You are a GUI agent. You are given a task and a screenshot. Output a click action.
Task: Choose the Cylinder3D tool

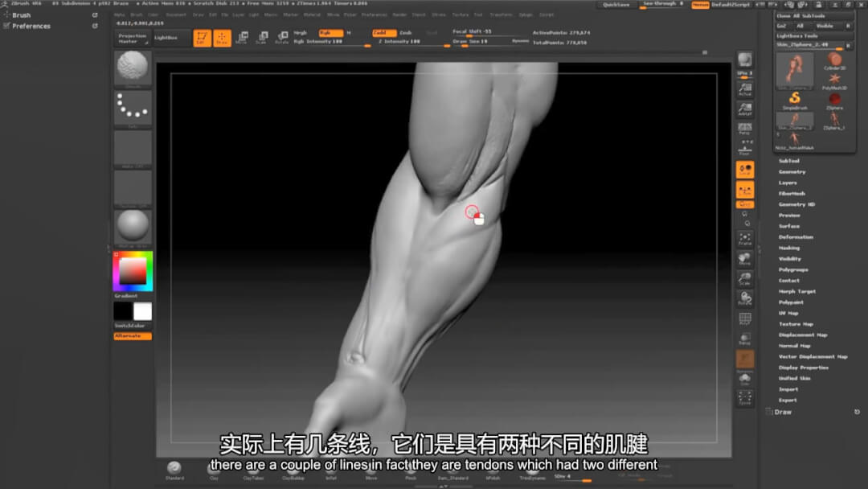point(834,61)
